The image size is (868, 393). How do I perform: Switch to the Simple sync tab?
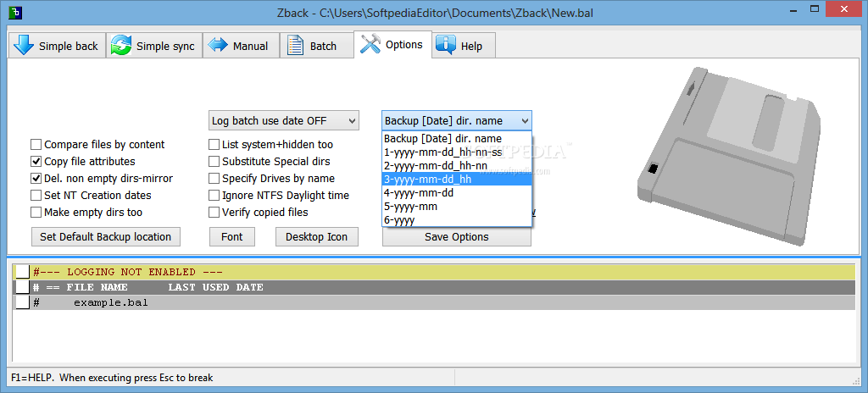tap(153, 46)
